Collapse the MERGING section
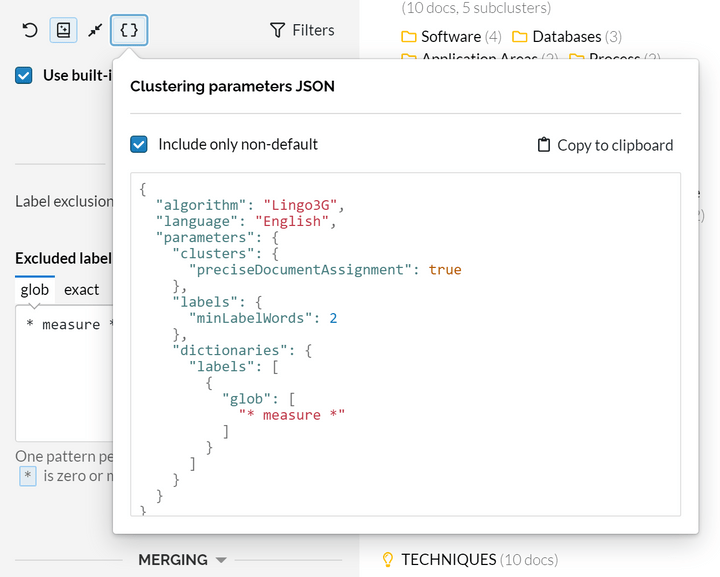720x577 pixels. click(182, 560)
